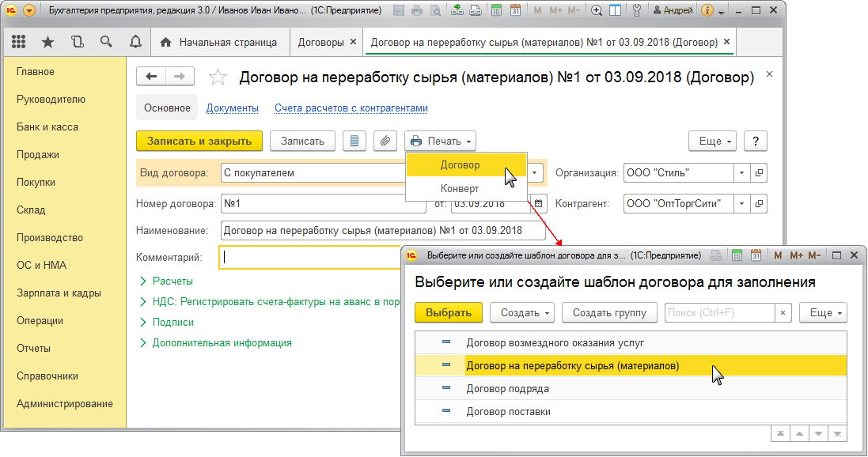Image resolution: width=868 pixels, height=457 pixels.
Task: Open Организация dropdown arrow
Action: 741,172
